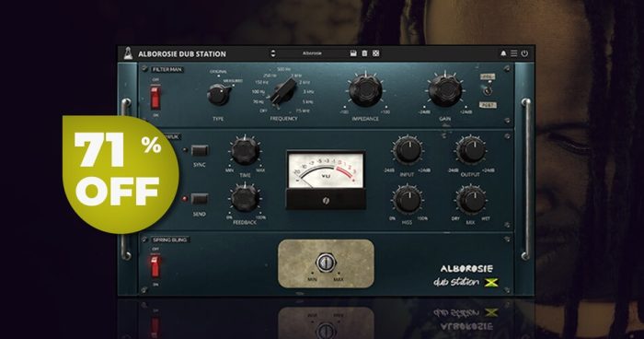644x339 pixels.
Task: Select the Post label
Action: coord(488,105)
